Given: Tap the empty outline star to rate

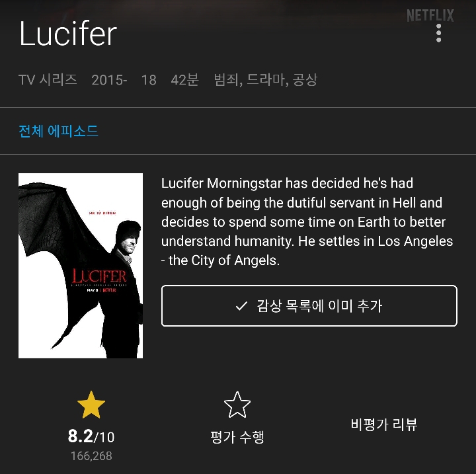Looking at the screenshot, I should (237, 405).
